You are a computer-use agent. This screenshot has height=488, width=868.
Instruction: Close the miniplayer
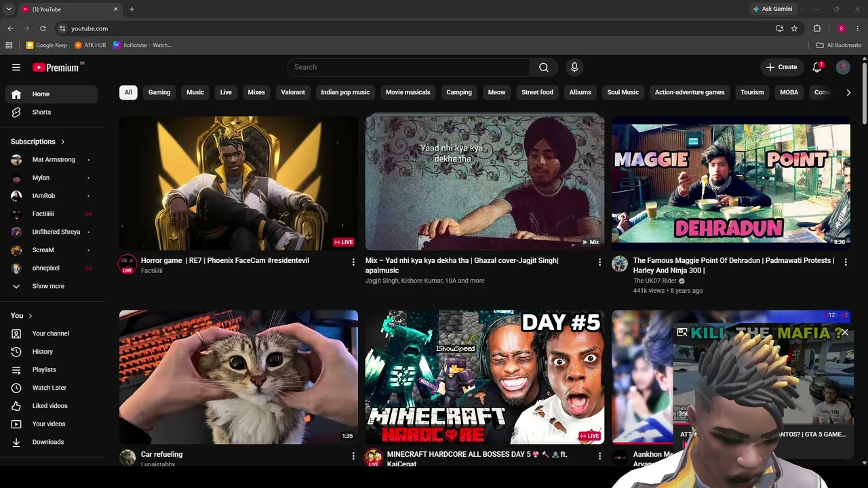(x=844, y=332)
